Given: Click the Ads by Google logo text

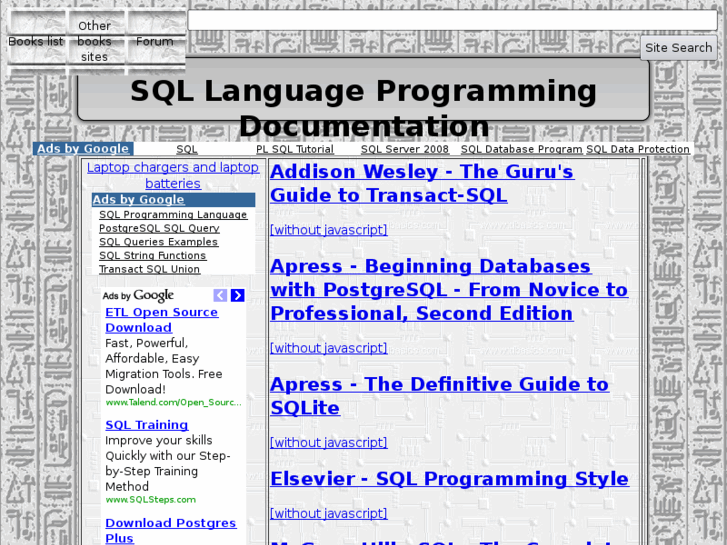Looking at the screenshot, I should [x=138, y=295].
